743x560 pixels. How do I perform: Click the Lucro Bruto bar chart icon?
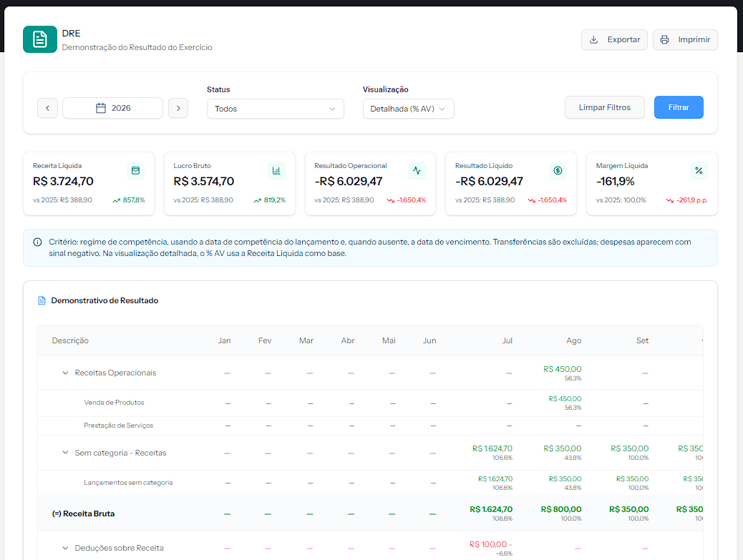point(276,170)
